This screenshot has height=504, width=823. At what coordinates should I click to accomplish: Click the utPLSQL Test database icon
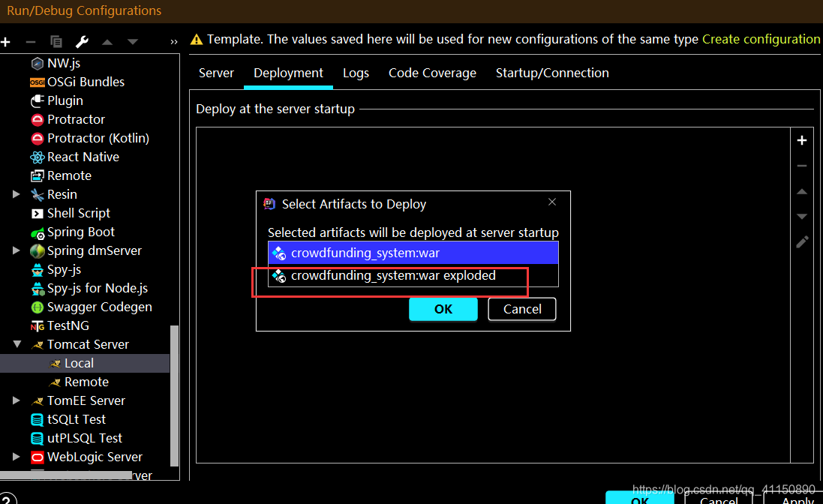tap(38, 439)
